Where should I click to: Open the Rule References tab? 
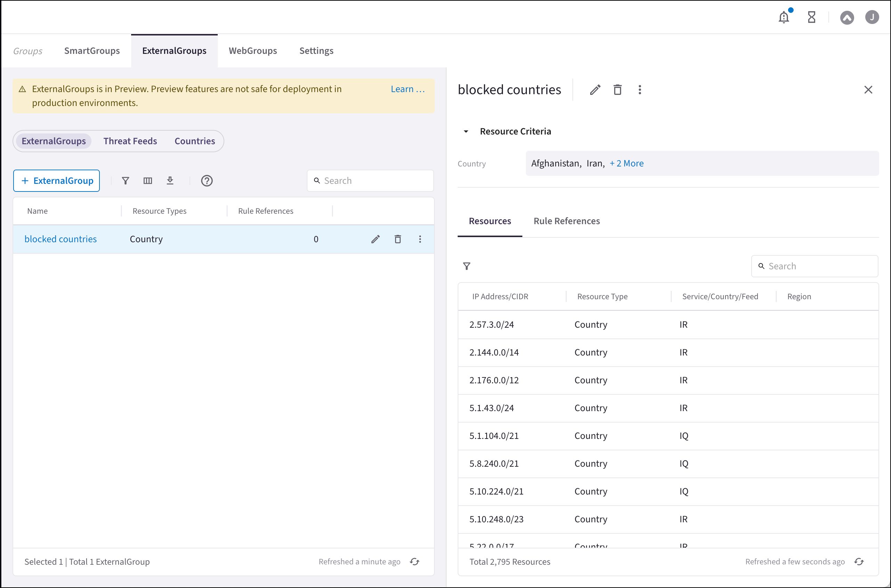coord(567,221)
